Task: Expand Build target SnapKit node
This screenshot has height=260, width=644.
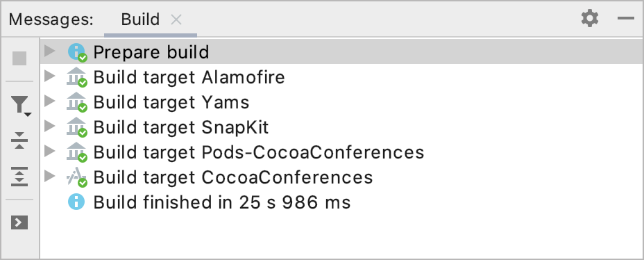Action: point(50,126)
